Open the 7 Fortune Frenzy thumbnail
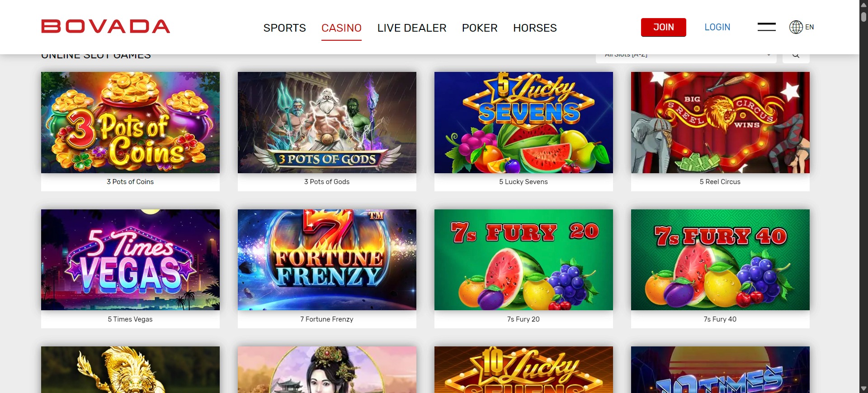This screenshot has width=868, height=393. (327, 260)
